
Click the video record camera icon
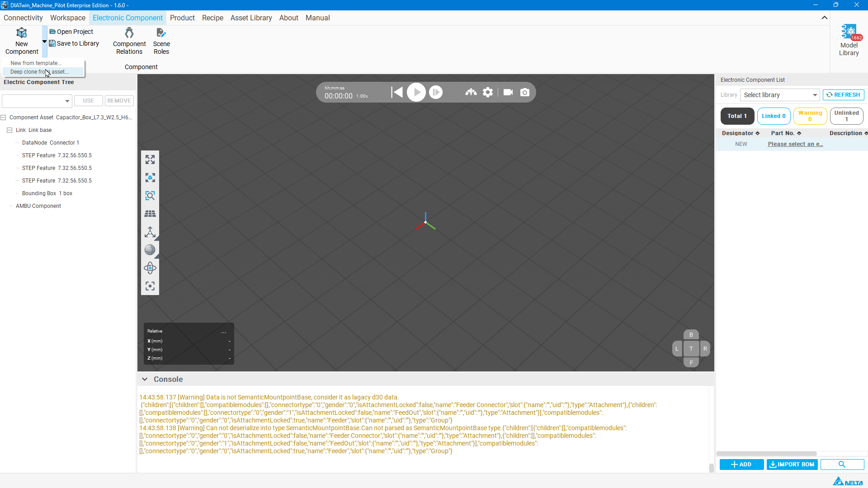pos(508,92)
